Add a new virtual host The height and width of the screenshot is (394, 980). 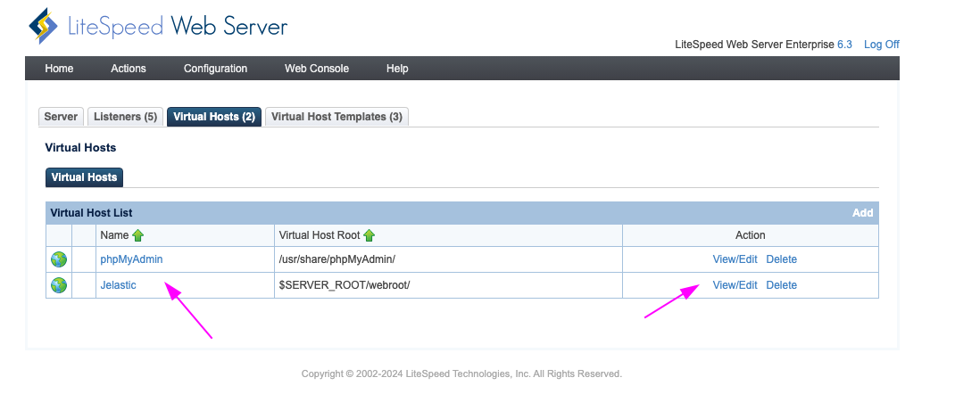click(x=862, y=213)
